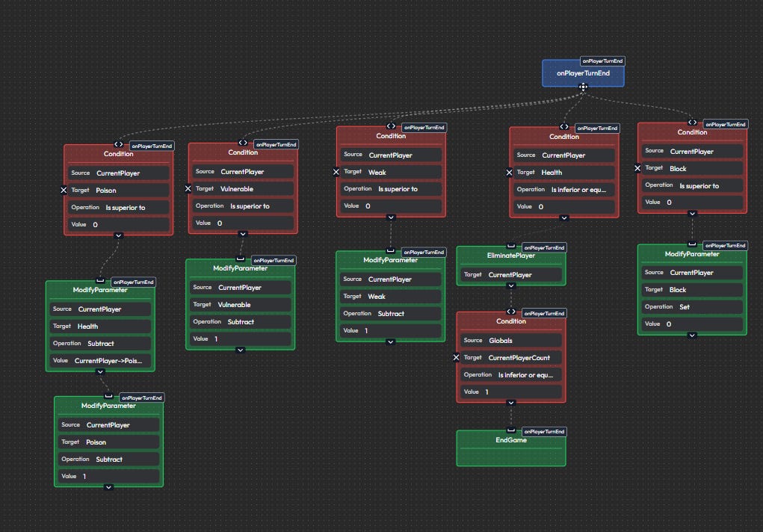Click the connector icon atop the Block ModifyParameter node
The image size is (763, 532).
tap(691, 244)
